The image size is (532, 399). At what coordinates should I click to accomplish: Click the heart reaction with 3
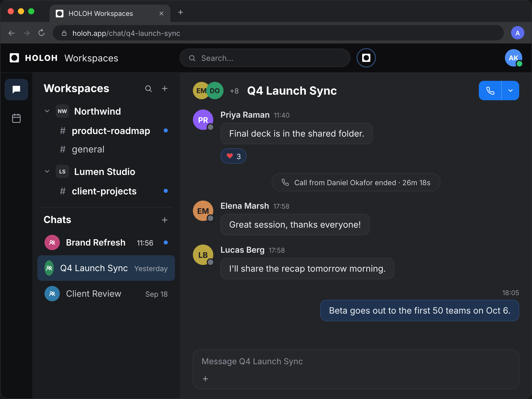pyautogui.click(x=234, y=156)
